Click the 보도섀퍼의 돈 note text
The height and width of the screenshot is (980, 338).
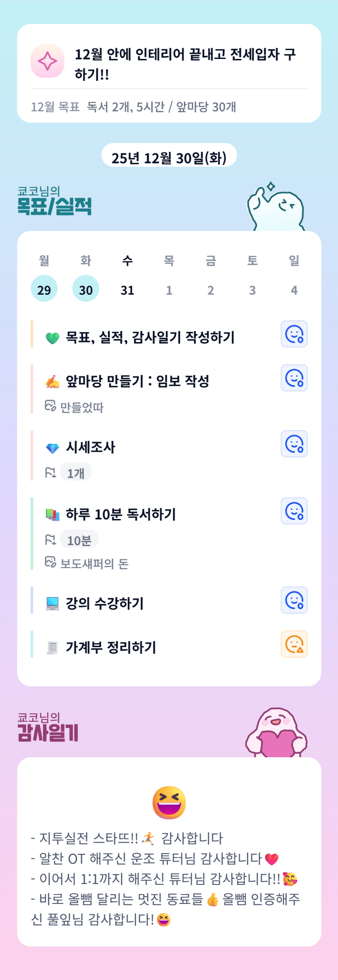pos(94,564)
